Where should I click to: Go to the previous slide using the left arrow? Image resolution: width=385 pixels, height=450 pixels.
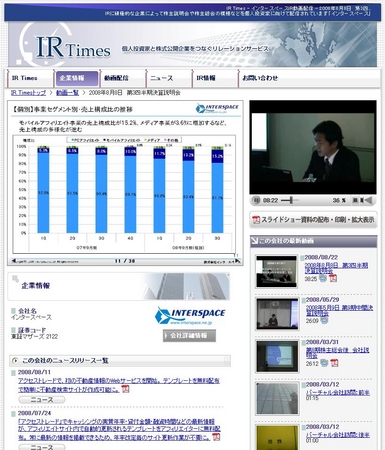pos(14,261)
